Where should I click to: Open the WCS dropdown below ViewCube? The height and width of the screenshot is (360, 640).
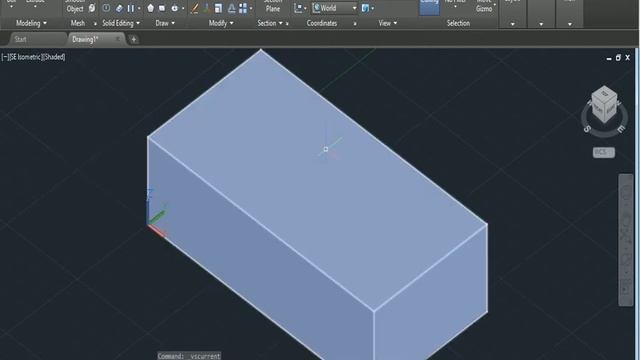pyautogui.click(x=604, y=152)
